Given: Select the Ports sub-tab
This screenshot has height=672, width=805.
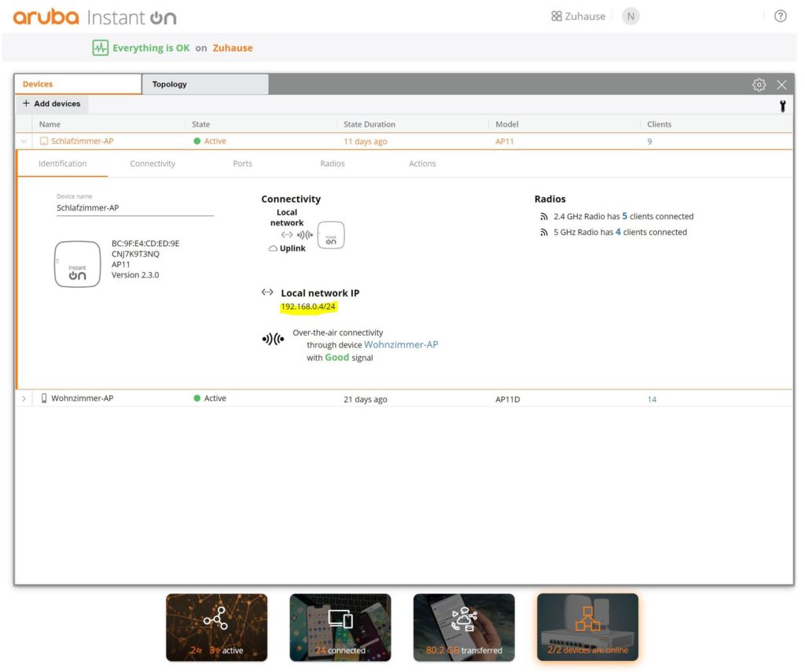Looking at the screenshot, I should point(242,163).
